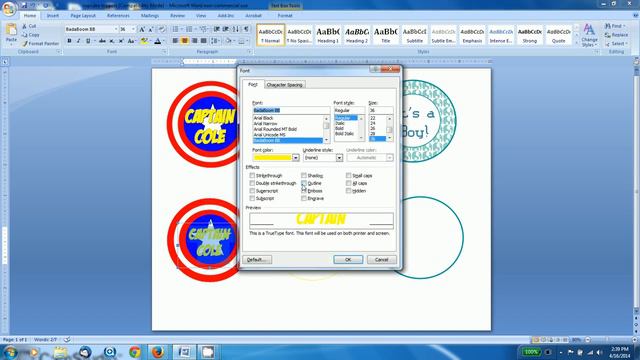
Task: Open the Font color dropdown in dialog
Action: [x=296, y=158]
